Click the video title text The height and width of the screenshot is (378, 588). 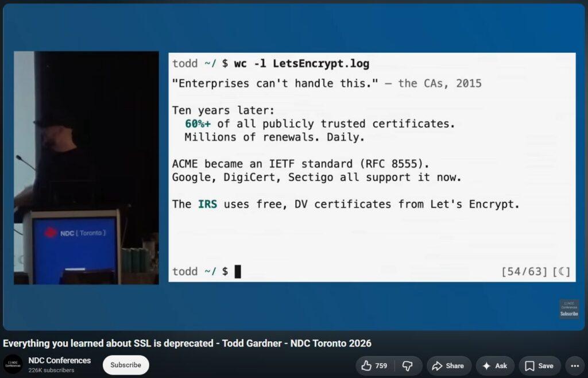click(187, 343)
